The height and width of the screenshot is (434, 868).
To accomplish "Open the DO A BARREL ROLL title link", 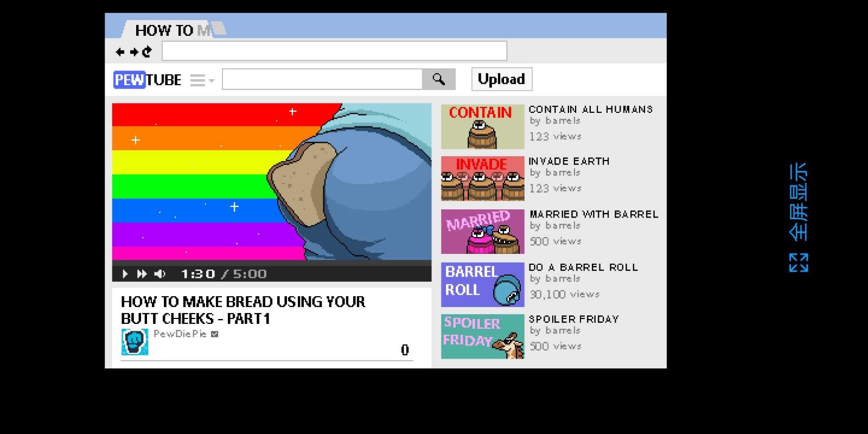I will tap(583, 267).
